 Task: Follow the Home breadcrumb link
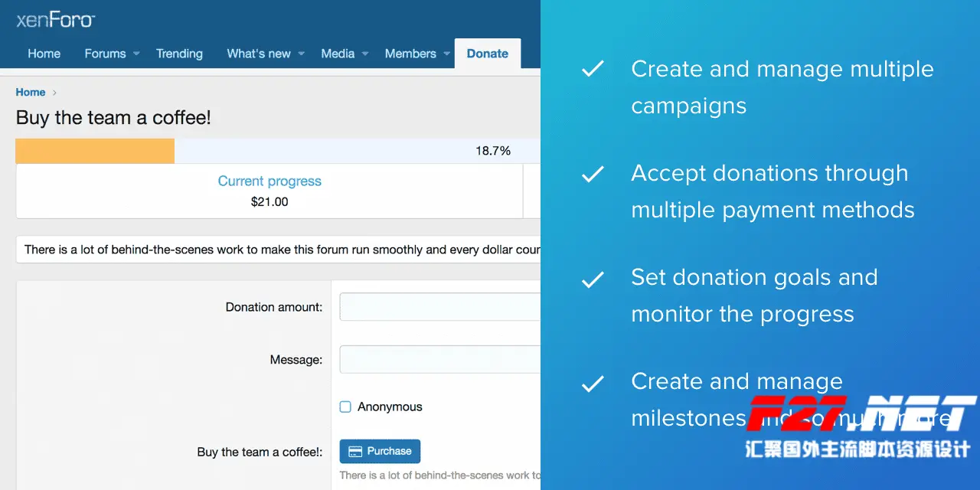point(31,93)
